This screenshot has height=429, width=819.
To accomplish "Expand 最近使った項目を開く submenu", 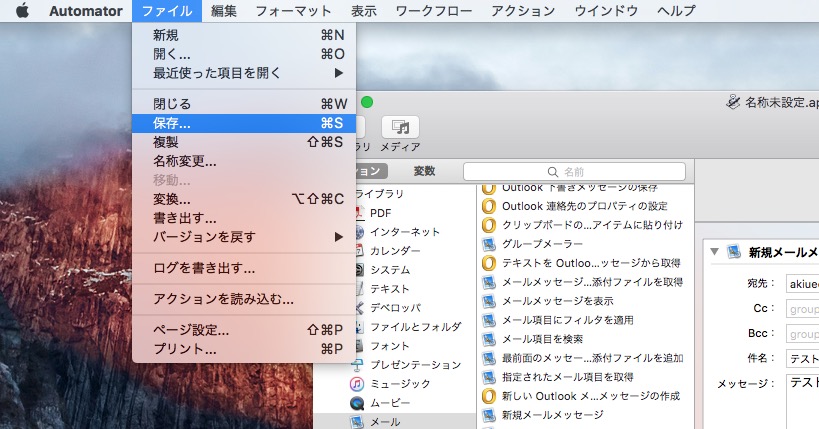I will pyautogui.click(x=244, y=73).
